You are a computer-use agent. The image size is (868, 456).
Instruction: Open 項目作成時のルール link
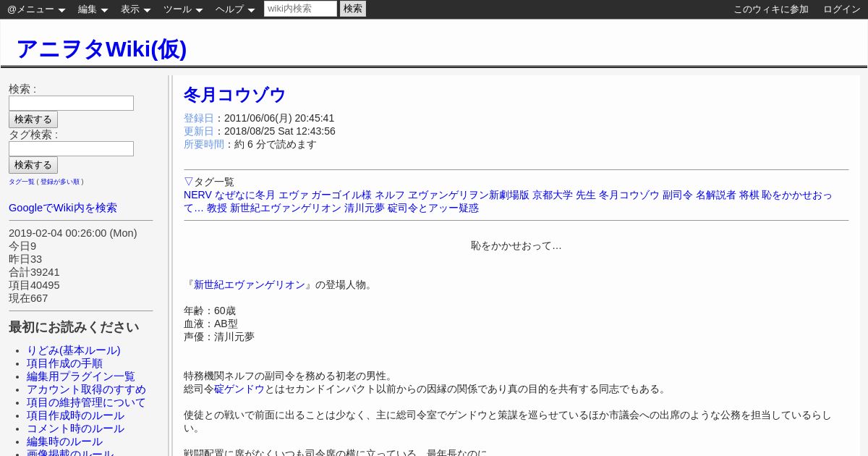tap(75, 415)
